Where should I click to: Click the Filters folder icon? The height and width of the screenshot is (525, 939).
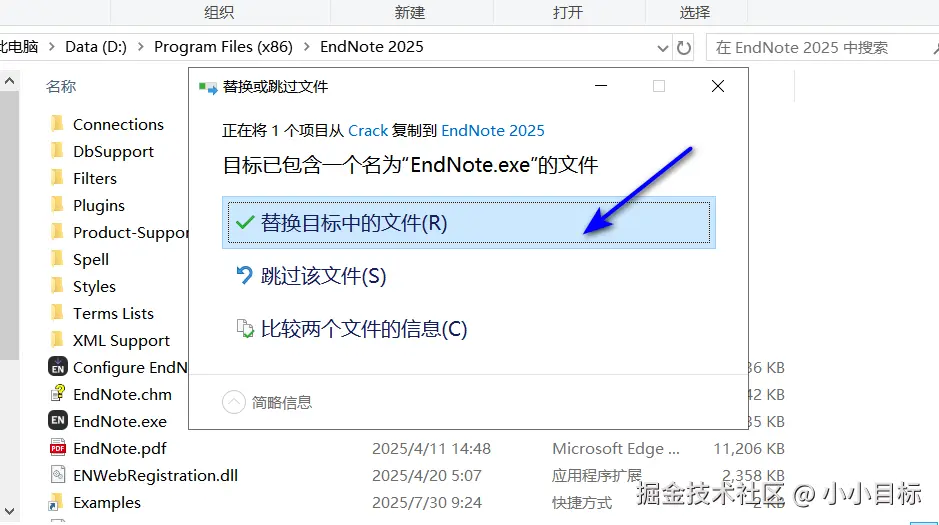57,177
